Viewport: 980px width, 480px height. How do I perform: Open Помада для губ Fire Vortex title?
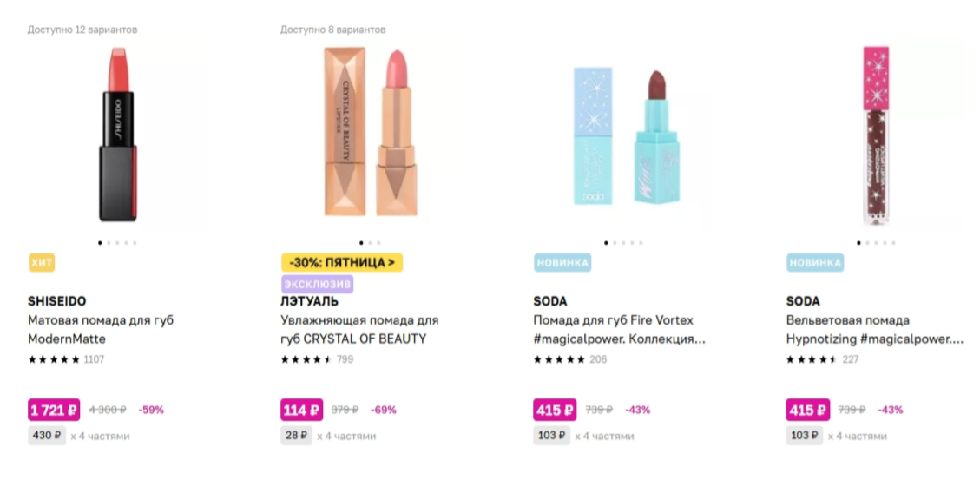[x=620, y=329]
